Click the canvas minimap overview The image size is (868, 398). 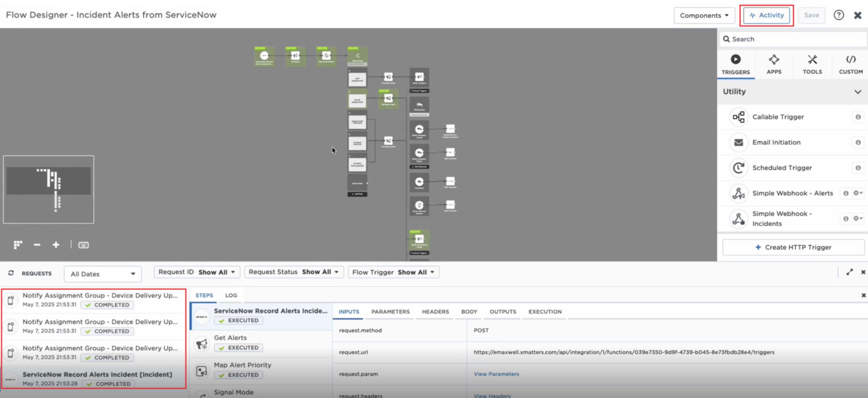click(48, 189)
